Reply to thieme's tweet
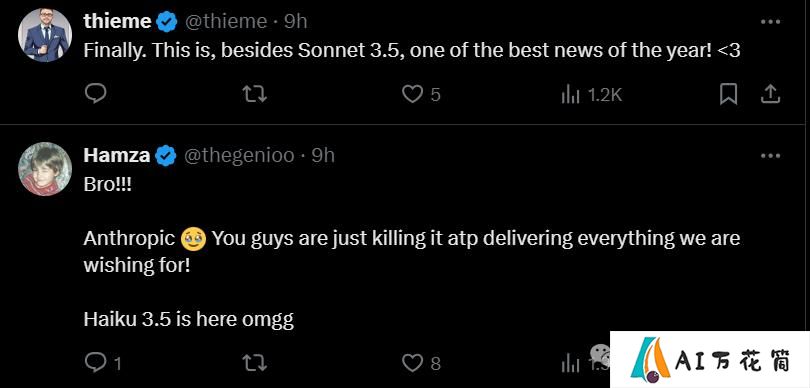The width and height of the screenshot is (810, 388). [x=96, y=94]
